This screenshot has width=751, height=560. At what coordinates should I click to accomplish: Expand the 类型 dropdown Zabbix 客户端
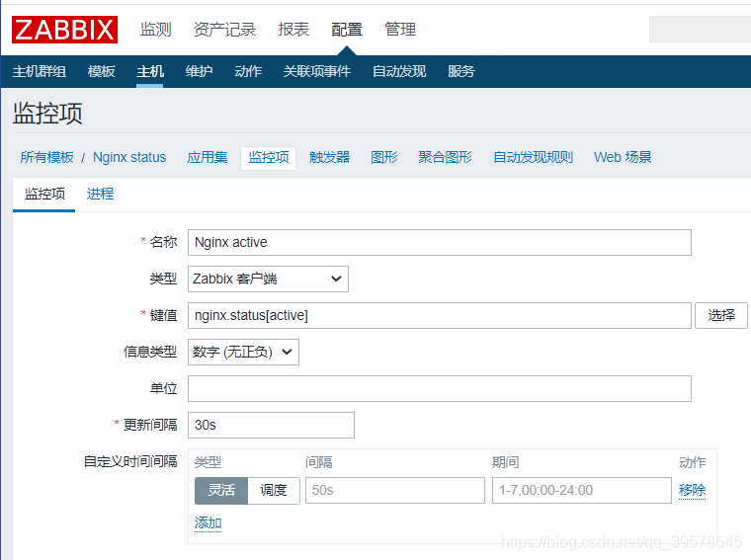point(268,279)
